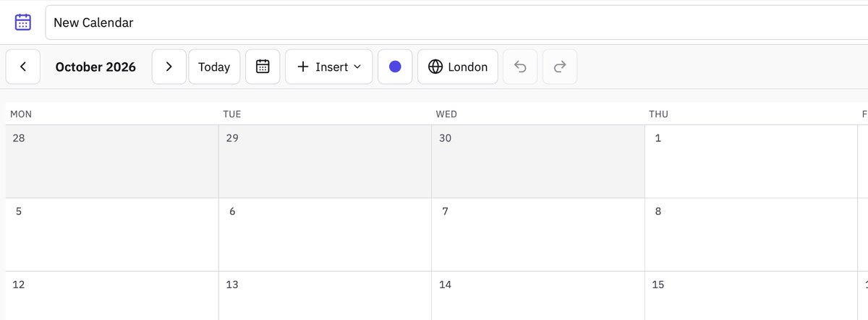
Task: Select the day cell for 29
Action: (325, 161)
